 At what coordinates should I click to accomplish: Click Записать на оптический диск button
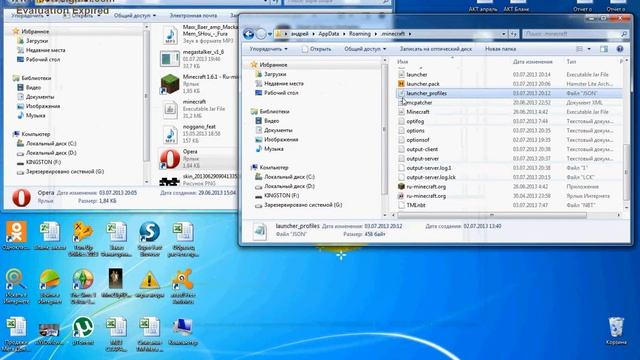point(436,49)
